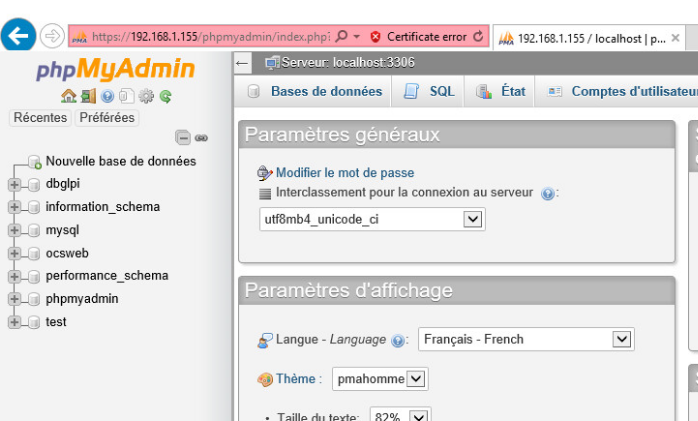Open the ocsweb database

coord(67,253)
